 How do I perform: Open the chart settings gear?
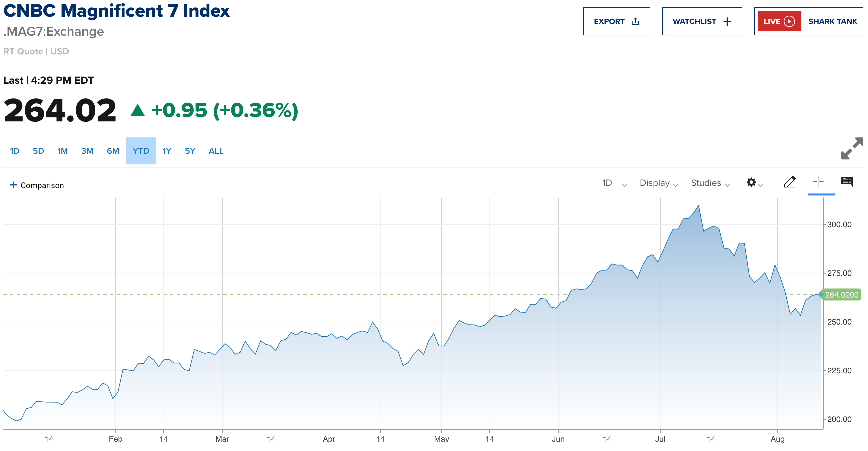tap(751, 182)
